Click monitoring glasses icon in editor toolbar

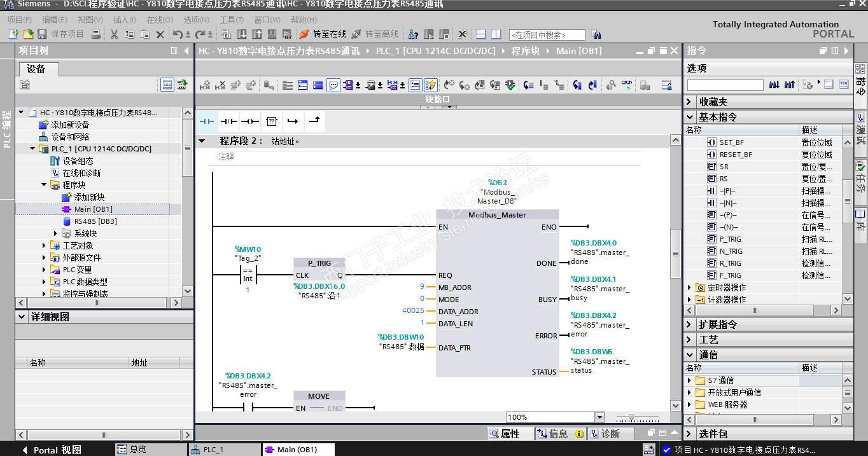[626, 85]
